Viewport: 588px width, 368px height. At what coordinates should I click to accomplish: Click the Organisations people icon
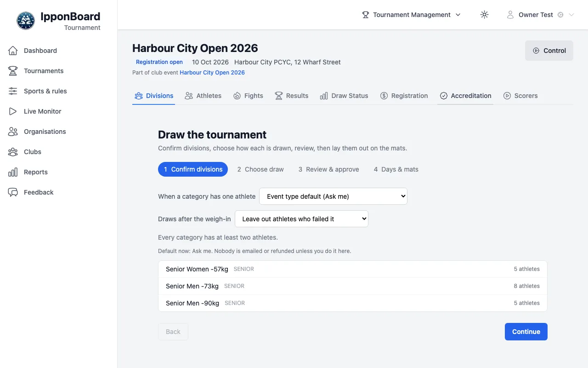point(13,132)
